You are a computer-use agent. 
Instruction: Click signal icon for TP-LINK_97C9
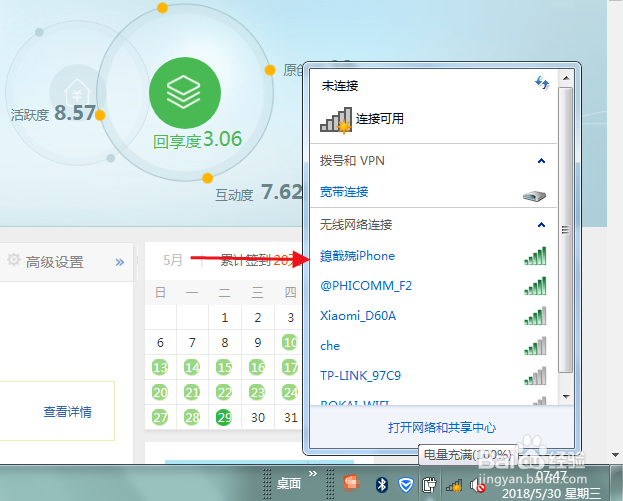point(535,376)
